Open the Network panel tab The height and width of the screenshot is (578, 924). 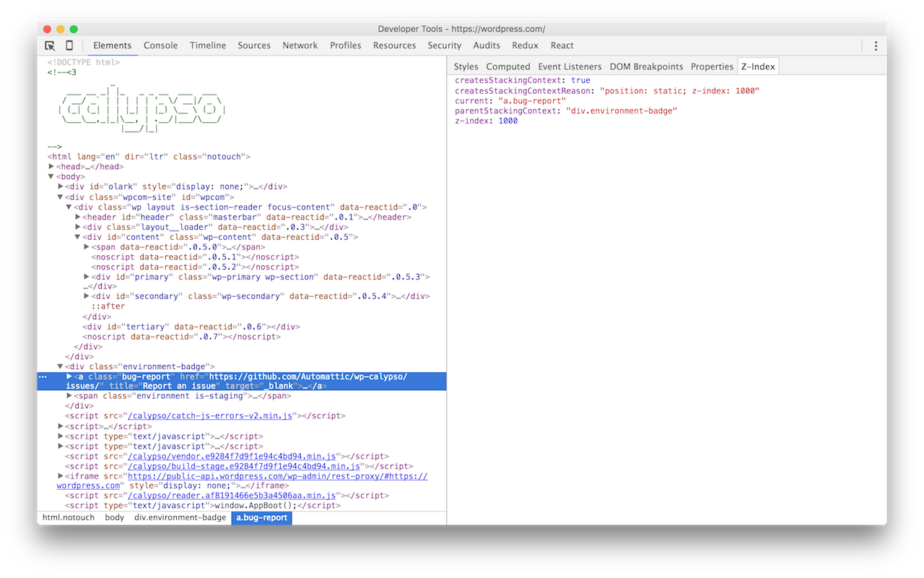pos(300,46)
